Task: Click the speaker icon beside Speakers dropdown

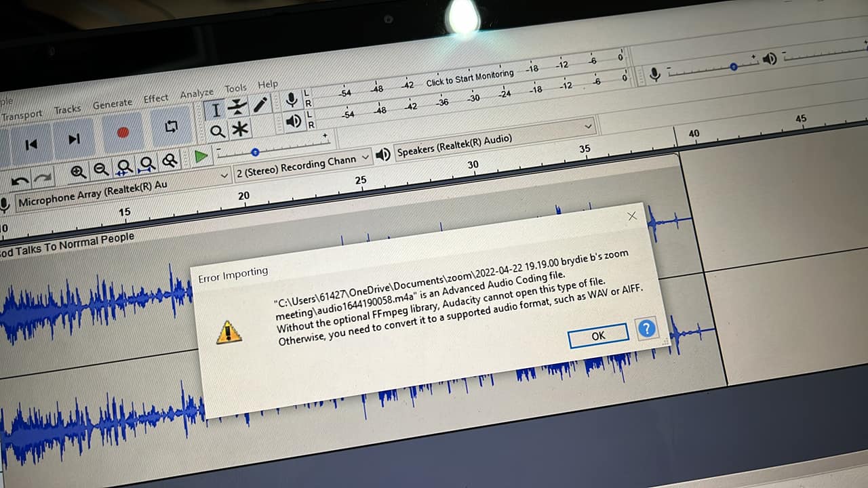Action: [383, 155]
